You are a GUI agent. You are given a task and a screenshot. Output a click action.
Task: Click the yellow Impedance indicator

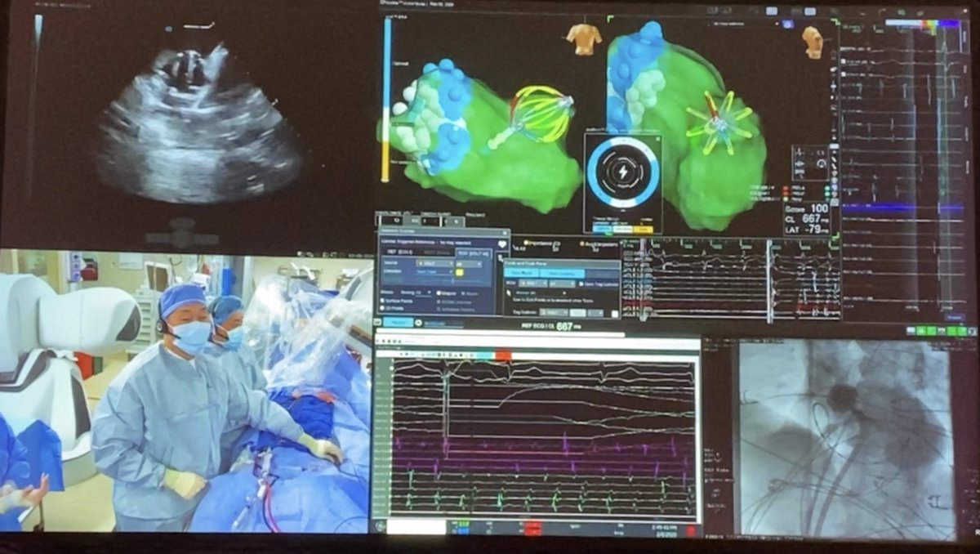pyautogui.click(x=527, y=243)
